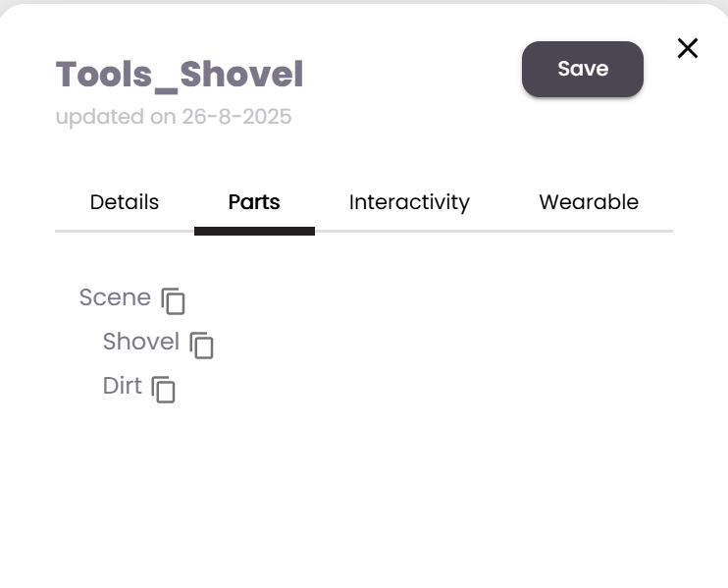
Task: Click the duplicate icon beside Scene
Action: [x=174, y=301]
